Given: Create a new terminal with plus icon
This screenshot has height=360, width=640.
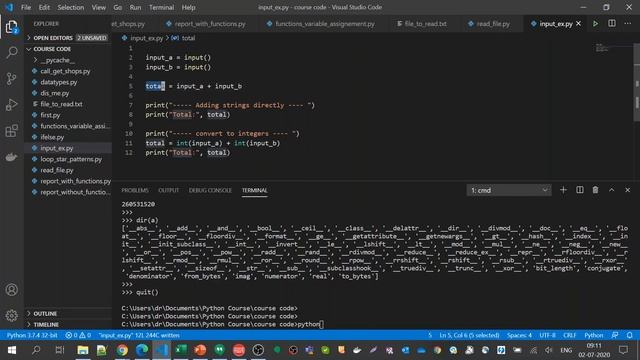Looking at the screenshot, I should click(563, 190).
